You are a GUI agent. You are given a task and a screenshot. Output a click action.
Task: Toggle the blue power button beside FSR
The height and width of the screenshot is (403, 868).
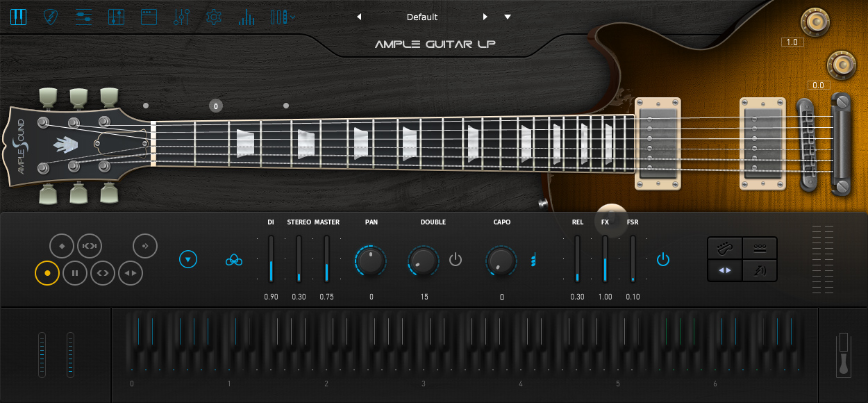pyautogui.click(x=663, y=260)
